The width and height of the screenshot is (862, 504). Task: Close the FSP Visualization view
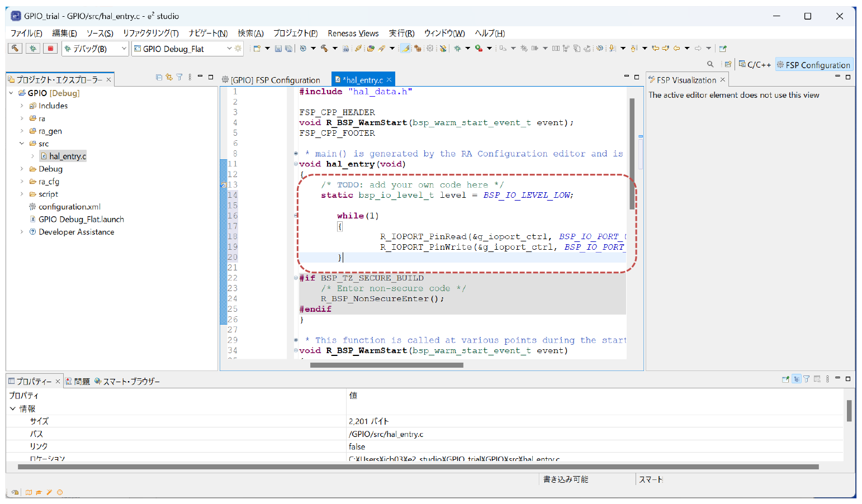pyautogui.click(x=723, y=80)
